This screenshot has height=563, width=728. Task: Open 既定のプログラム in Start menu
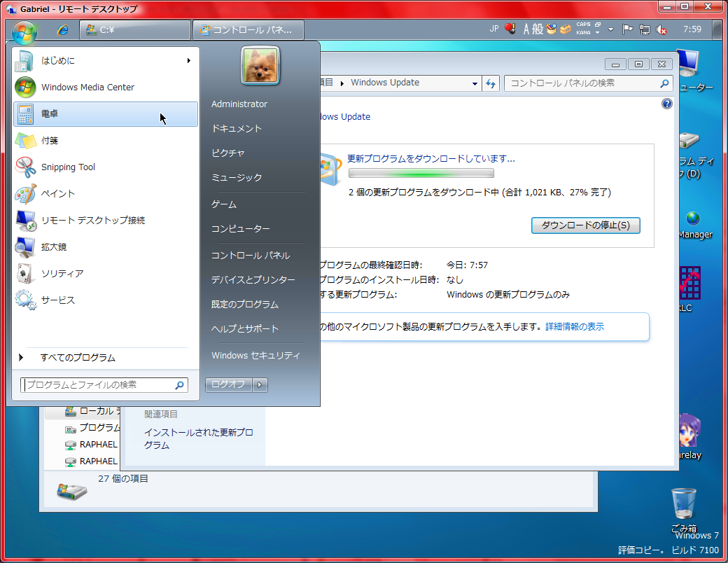pos(245,305)
